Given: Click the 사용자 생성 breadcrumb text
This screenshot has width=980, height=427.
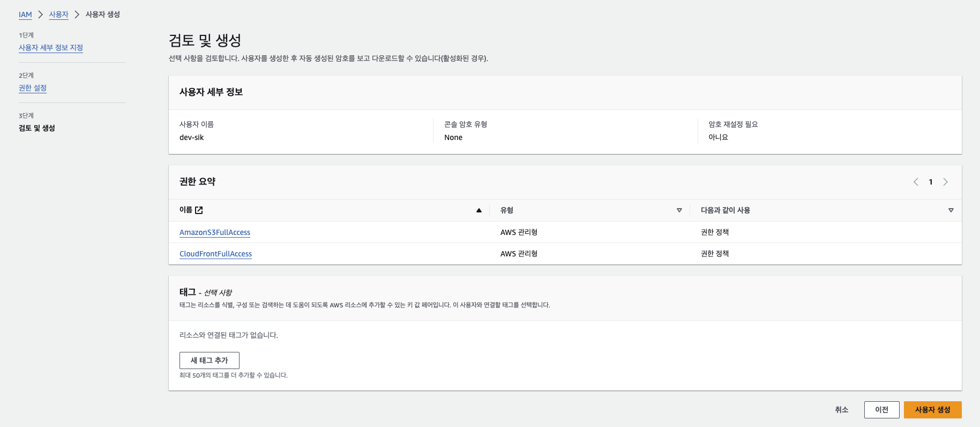Looking at the screenshot, I should coord(103,14).
